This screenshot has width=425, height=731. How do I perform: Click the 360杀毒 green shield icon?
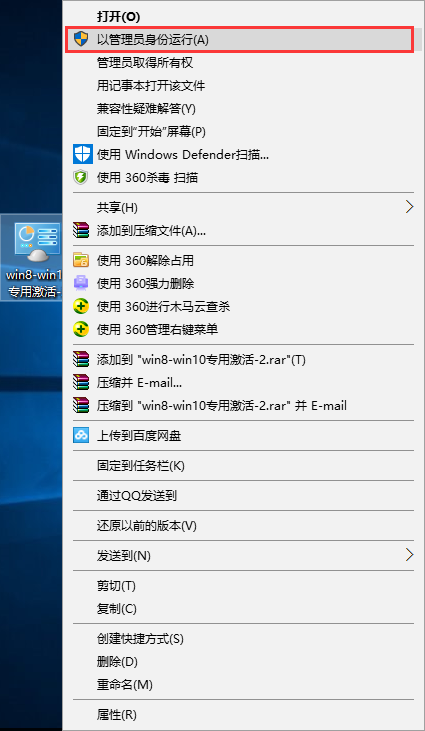click(x=81, y=178)
